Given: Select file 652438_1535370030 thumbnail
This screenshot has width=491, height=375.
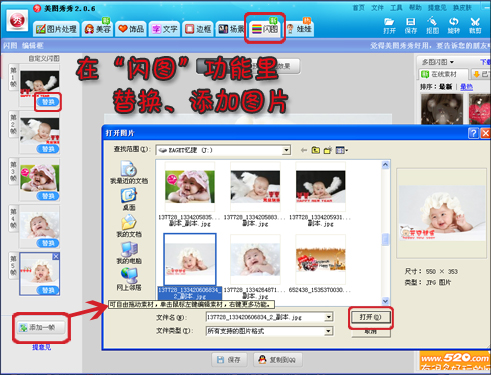Looking at the screenshot, I should pyautogui.click(x=321, y=260).
